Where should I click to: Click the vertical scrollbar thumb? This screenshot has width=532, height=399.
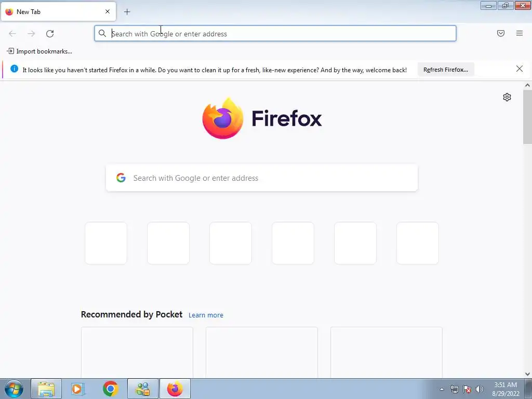(527, 117)
